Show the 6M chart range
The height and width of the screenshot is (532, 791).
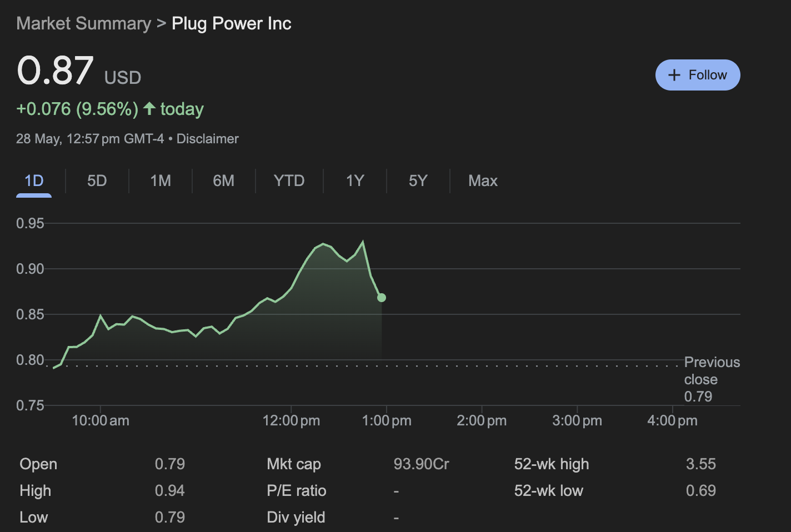coord(223,180)
